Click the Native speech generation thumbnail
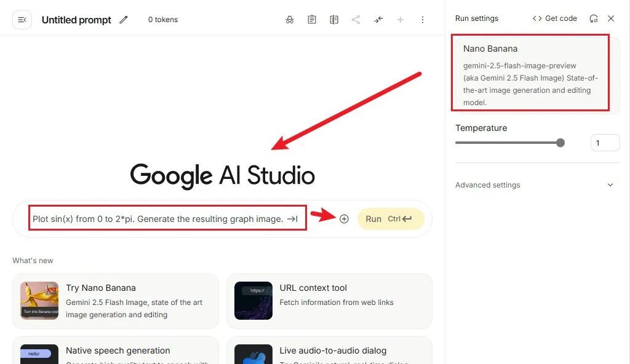The width and height of the screenshot is (630, 364). [x=39, y=354]
